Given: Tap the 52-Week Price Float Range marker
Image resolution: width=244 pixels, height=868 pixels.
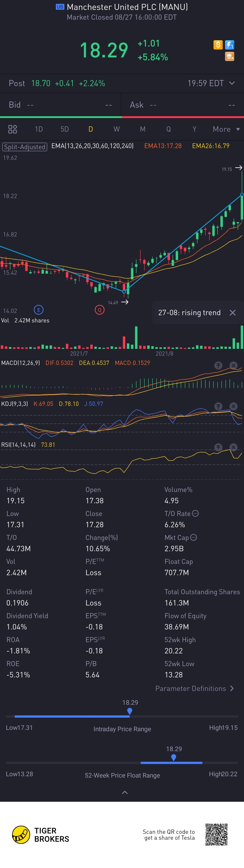Looking at the screenshot, I should click(174, 757).
